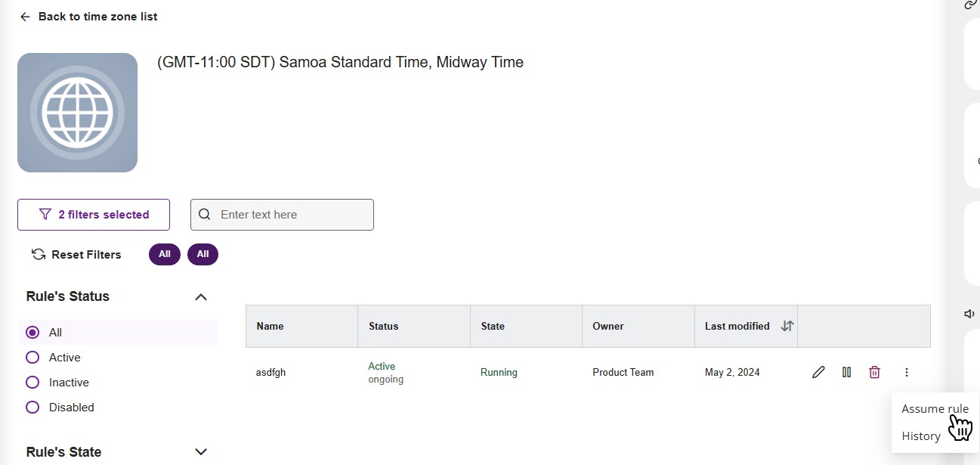Select the All rule status radio
This screenshot has width=980, height=465.
tap(32, 333)
